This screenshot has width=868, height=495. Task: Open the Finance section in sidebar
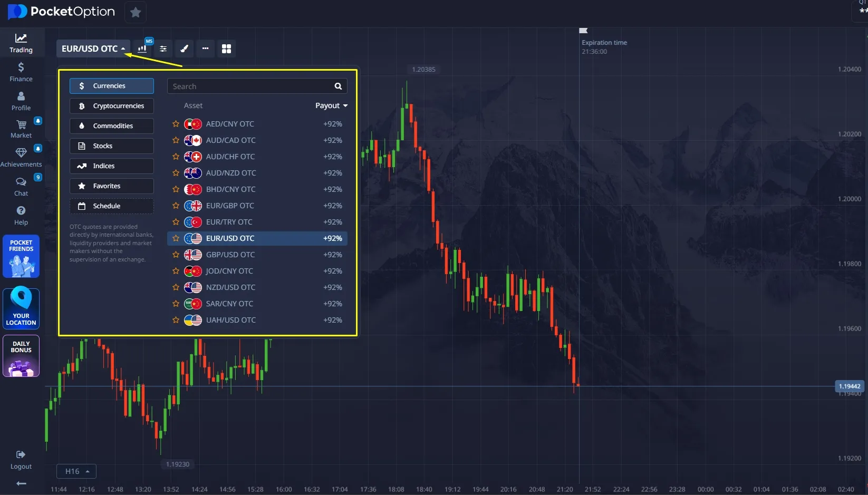(21, 72)
